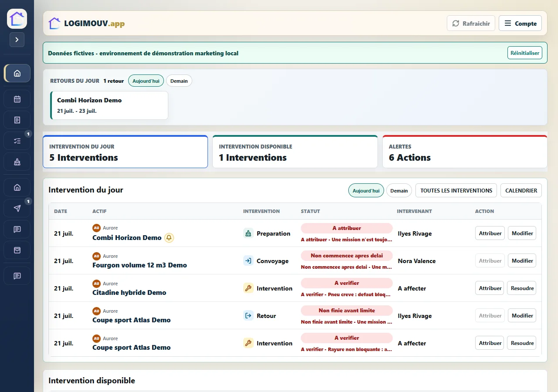
Task: Click the 'Intervention disponible' section heading
Action: 92,381
